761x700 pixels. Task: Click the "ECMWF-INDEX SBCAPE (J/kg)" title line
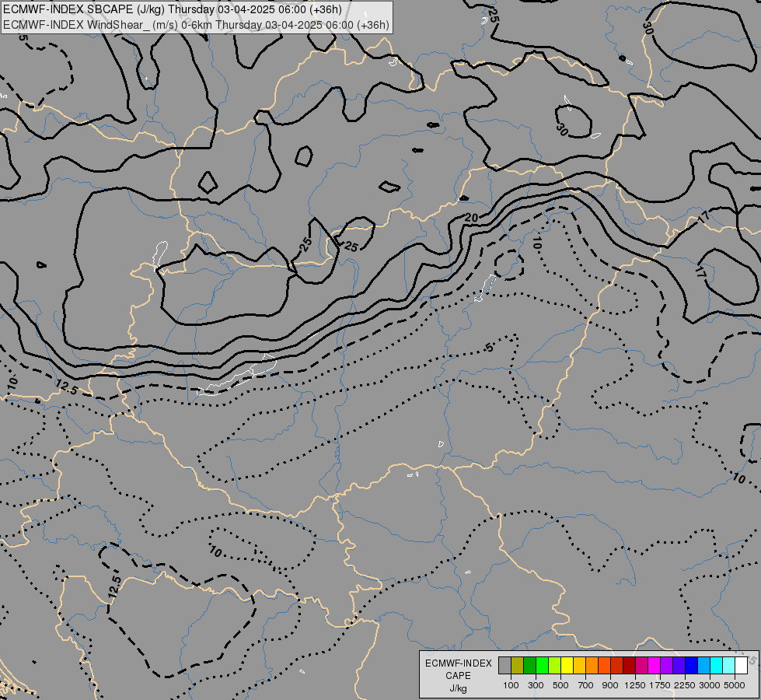(x=173, y=9)
